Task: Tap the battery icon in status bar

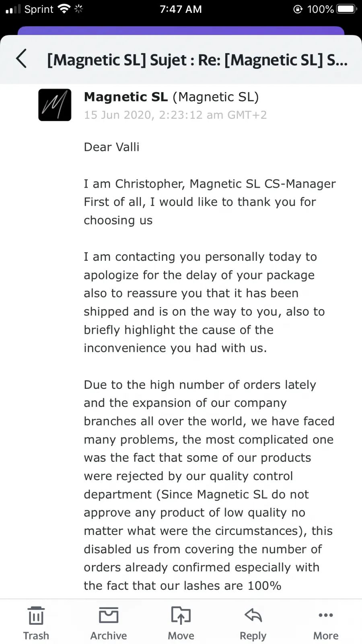Action: 347,9
